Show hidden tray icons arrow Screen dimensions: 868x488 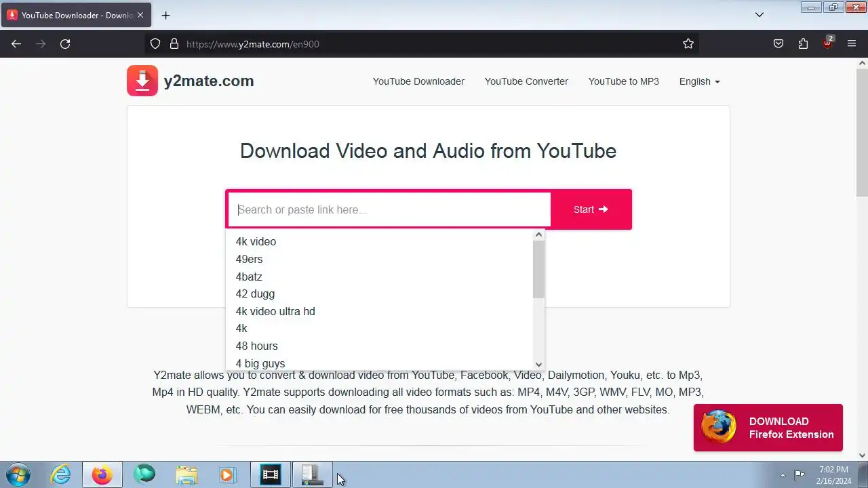[783, 475]
